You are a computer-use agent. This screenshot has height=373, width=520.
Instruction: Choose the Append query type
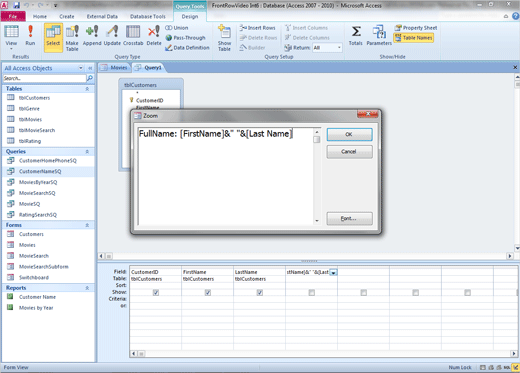pos(92,35)
